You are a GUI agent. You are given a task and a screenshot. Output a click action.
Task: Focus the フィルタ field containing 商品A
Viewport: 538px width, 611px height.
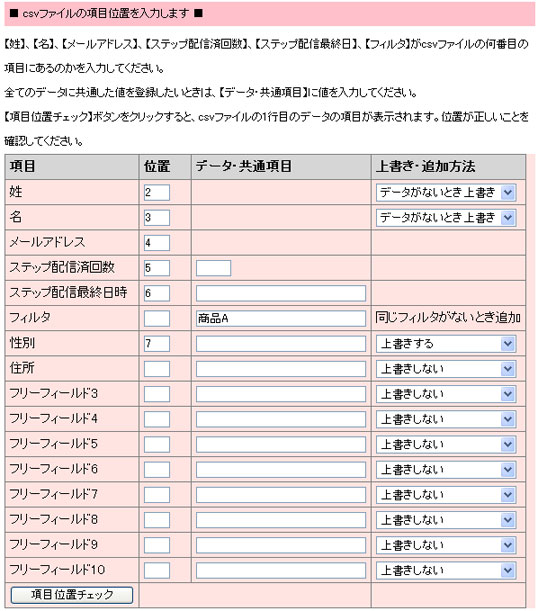281,318
